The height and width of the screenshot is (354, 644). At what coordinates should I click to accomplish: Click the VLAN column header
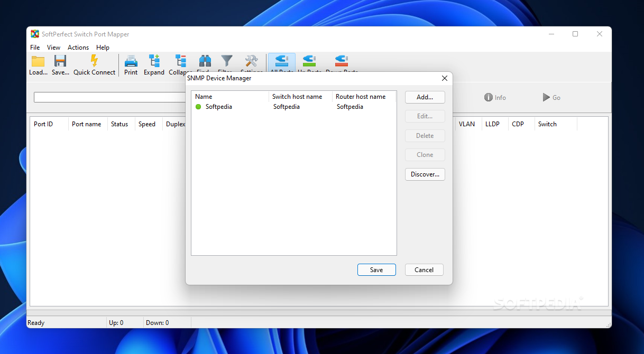468,124
